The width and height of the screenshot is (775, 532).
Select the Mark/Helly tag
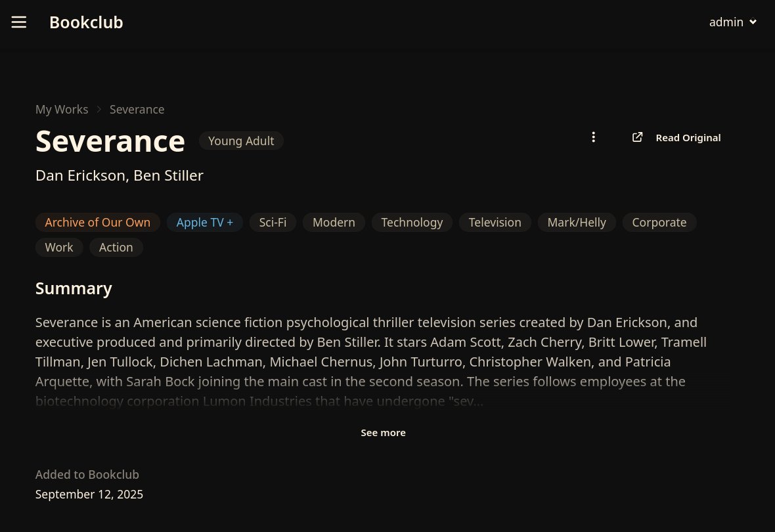click(577, 223)
